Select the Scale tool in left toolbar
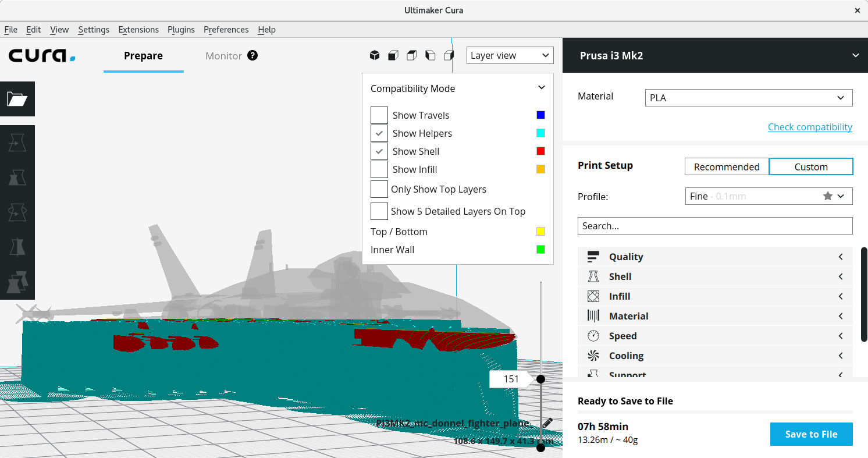The image size is (868, 458). click(x=17, y=177)
